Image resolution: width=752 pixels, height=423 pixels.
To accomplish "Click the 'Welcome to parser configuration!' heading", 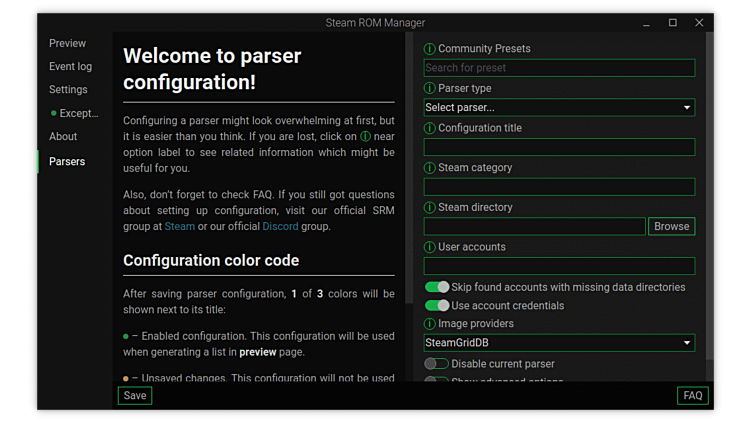I will [212, 69].
